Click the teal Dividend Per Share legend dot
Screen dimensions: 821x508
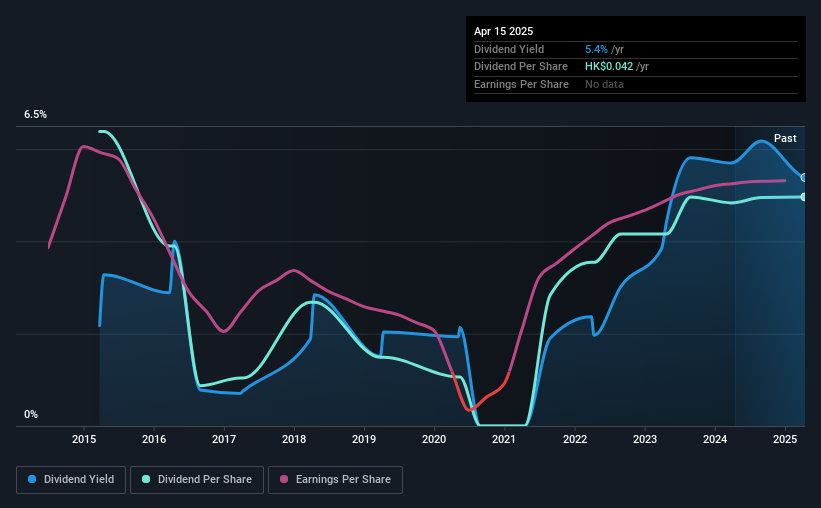click(146, 479)
